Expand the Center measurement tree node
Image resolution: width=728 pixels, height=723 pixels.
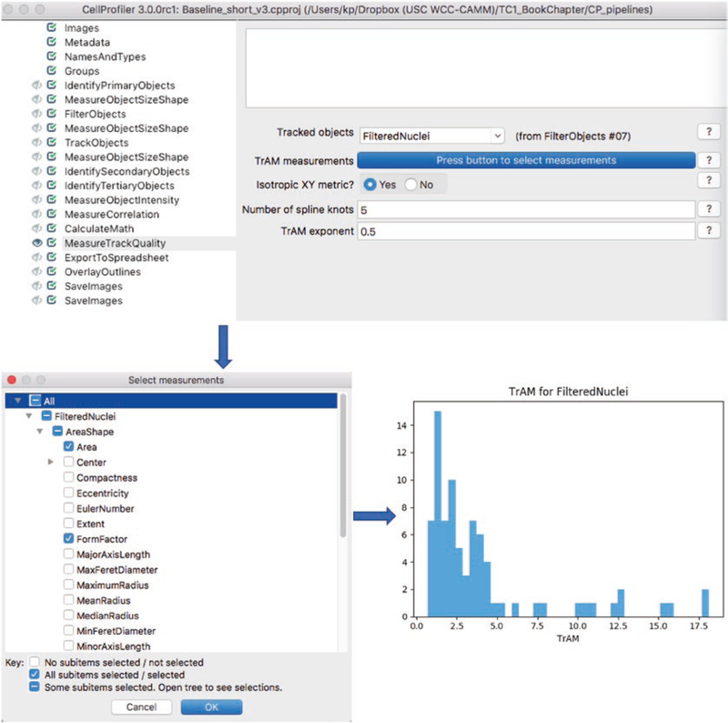pos(51,463)
